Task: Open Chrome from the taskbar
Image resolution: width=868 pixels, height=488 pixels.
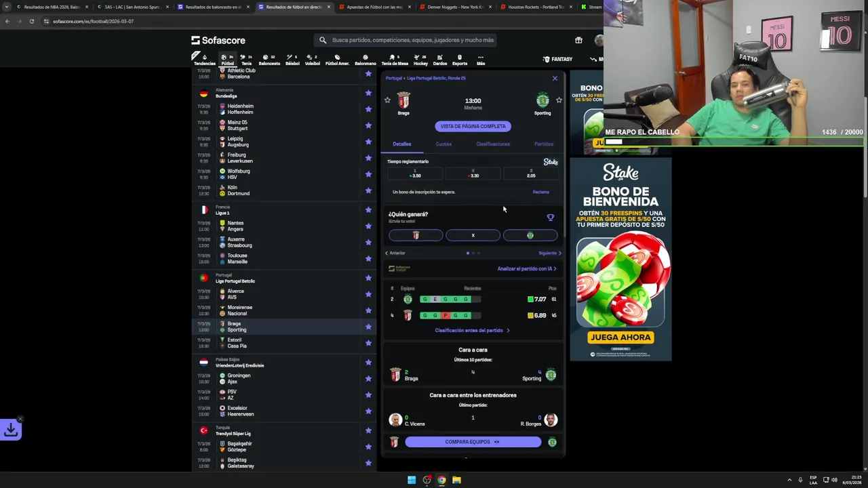Action: click(441, 480)
